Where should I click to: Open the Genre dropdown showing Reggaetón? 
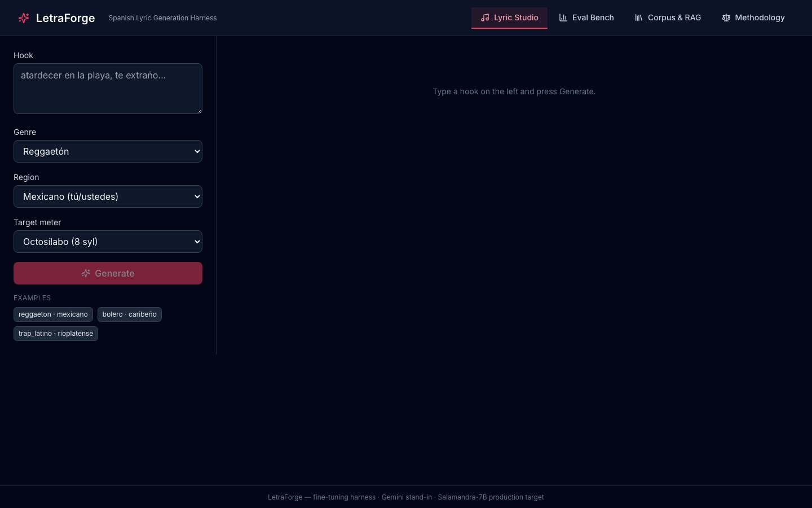point(108,151)
